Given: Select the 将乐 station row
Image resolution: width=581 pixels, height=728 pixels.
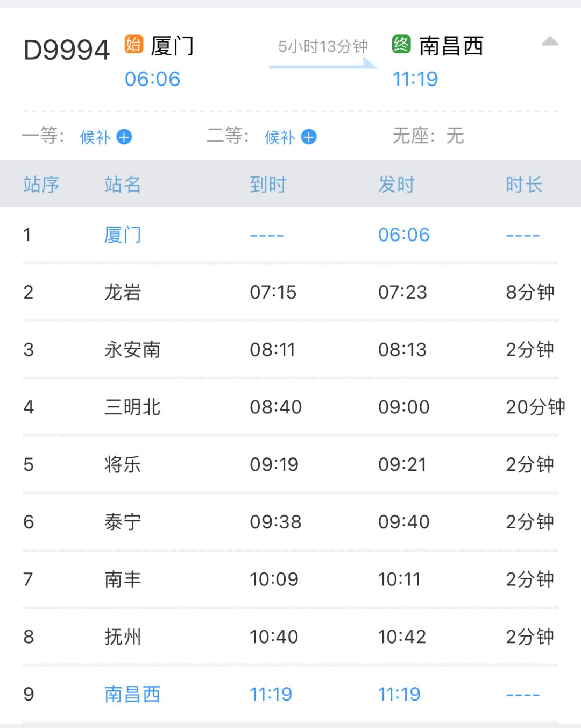Looking at the screenshot, I should click(x=123, y=464).
